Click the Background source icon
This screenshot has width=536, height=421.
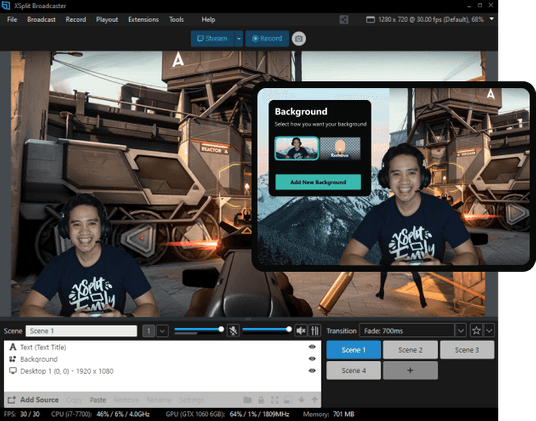(x=13, y=359)
